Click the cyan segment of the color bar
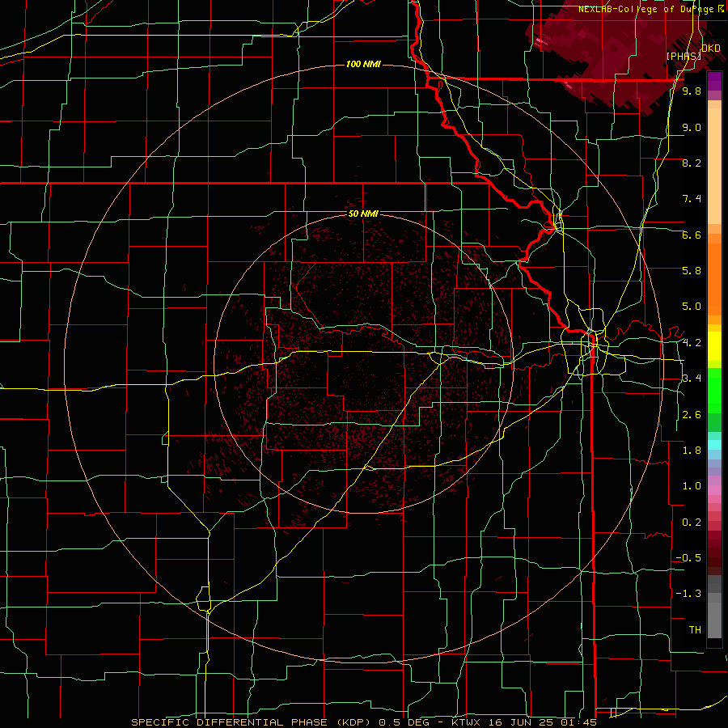This screenshot has width=728, height=728. pos(714,445)
